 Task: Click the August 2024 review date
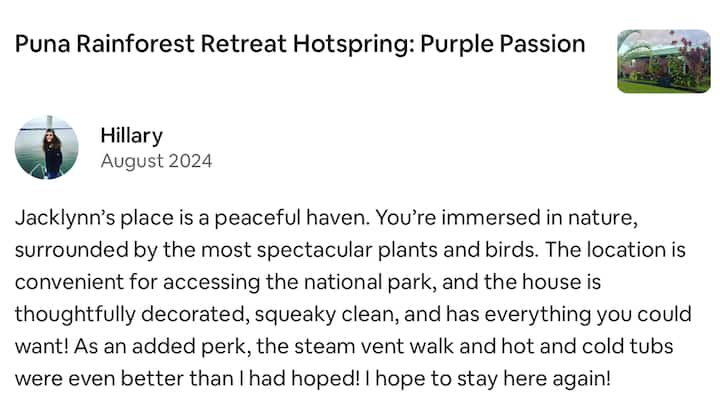pyautogui.click(x=156, y=160)
